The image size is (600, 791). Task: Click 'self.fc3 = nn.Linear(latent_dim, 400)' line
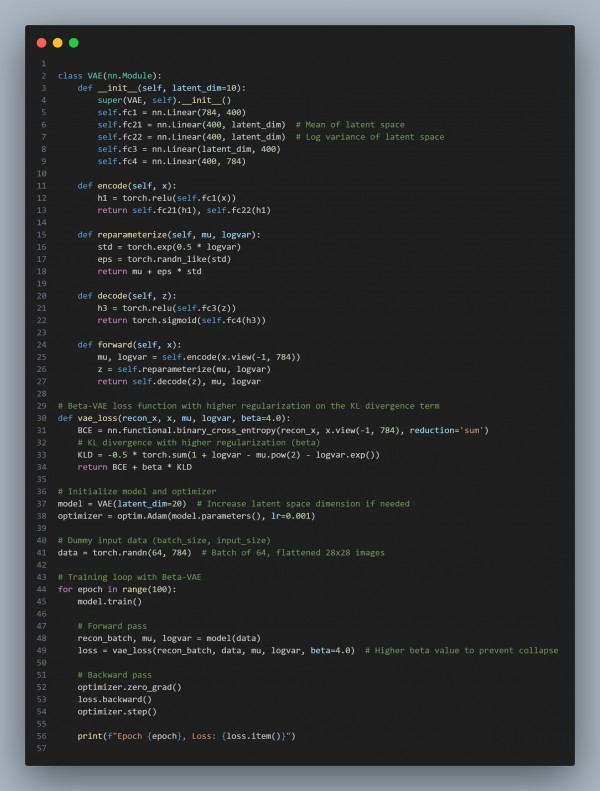pos(189,149)
